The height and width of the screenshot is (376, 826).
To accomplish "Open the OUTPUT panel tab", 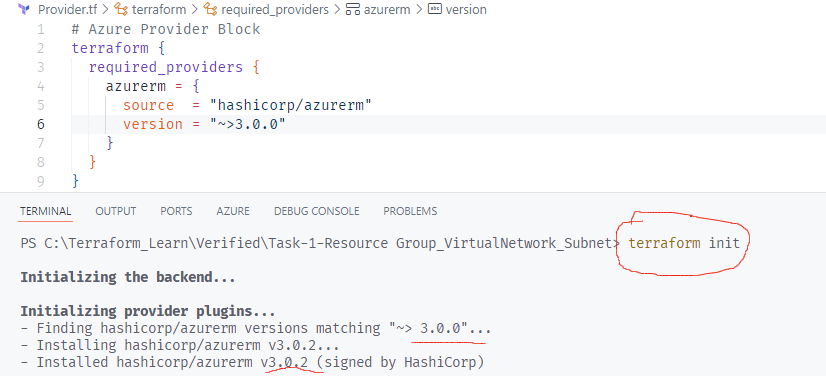I will (116, 211).
